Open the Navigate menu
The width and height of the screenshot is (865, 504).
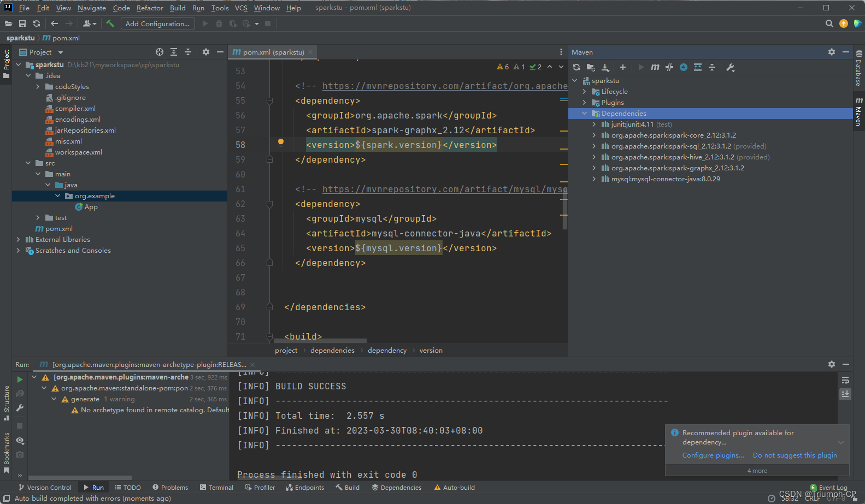[x=92, y=8]
